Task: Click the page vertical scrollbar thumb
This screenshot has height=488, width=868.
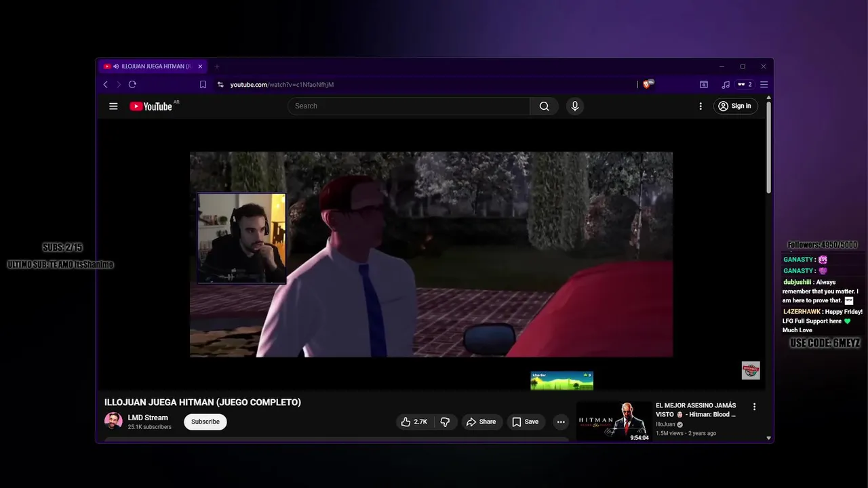Action: (x=768, y=148)
